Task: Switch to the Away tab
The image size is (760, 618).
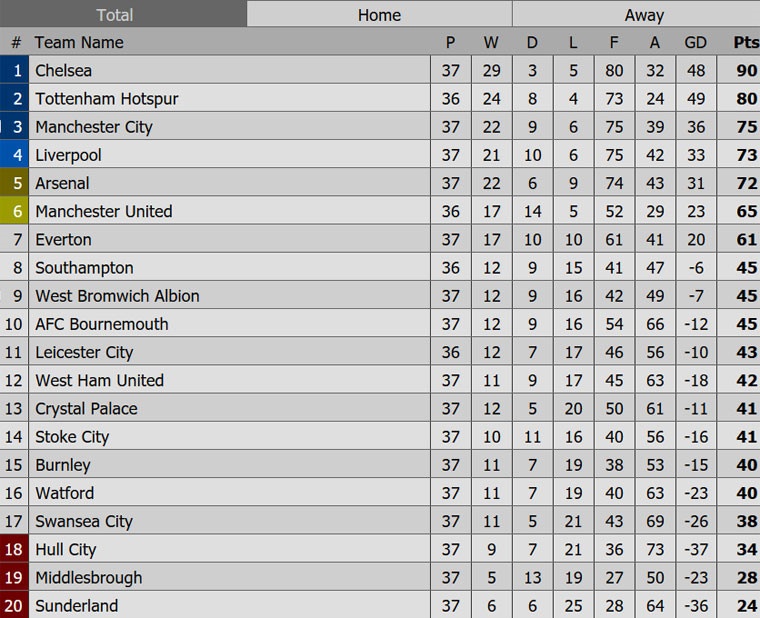Action: click(x=644, y=14)
